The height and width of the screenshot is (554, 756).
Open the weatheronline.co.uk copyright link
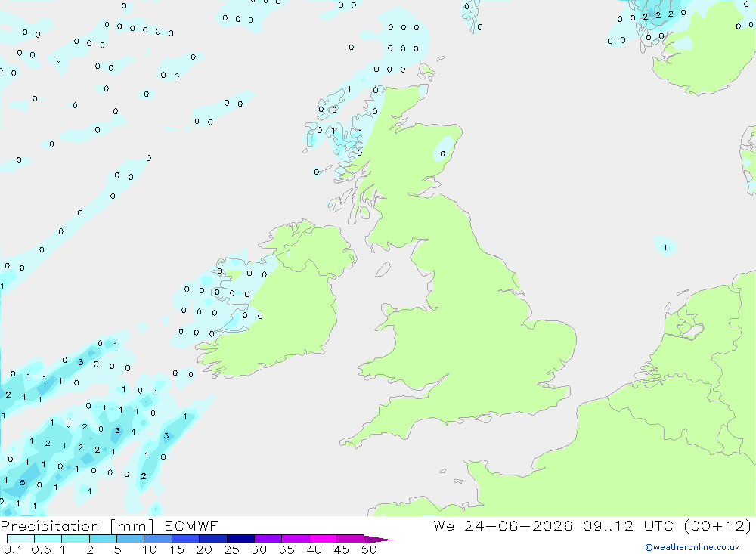[x=692, y=547]
